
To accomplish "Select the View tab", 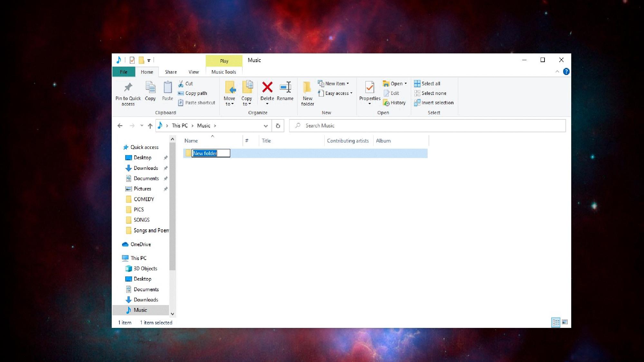I will (x=194, y=72).
